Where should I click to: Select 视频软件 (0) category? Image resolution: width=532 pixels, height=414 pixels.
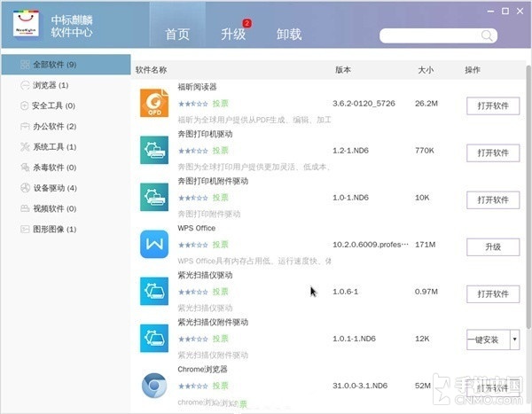click(x=66, y=208)
